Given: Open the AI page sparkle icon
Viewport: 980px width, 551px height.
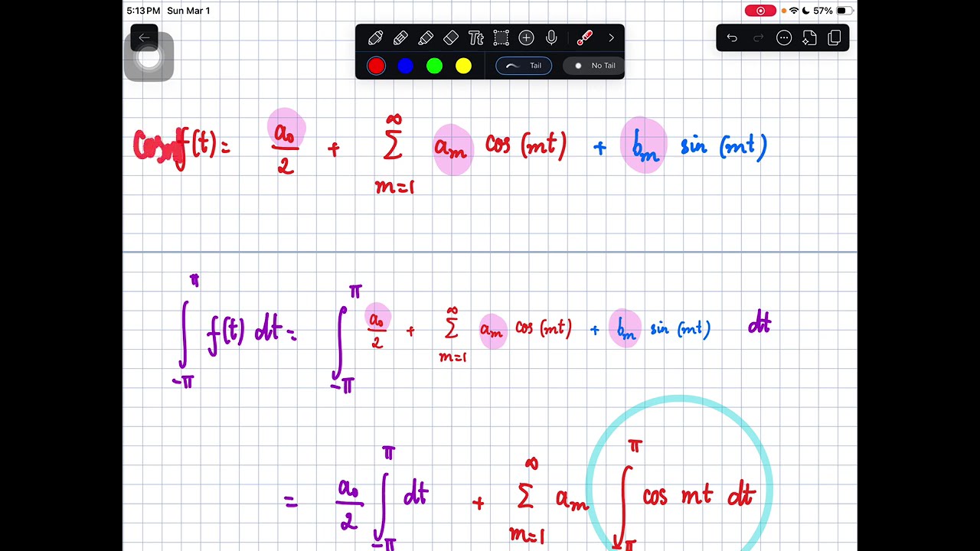Looking at the screenshot, I should point(809,38).
